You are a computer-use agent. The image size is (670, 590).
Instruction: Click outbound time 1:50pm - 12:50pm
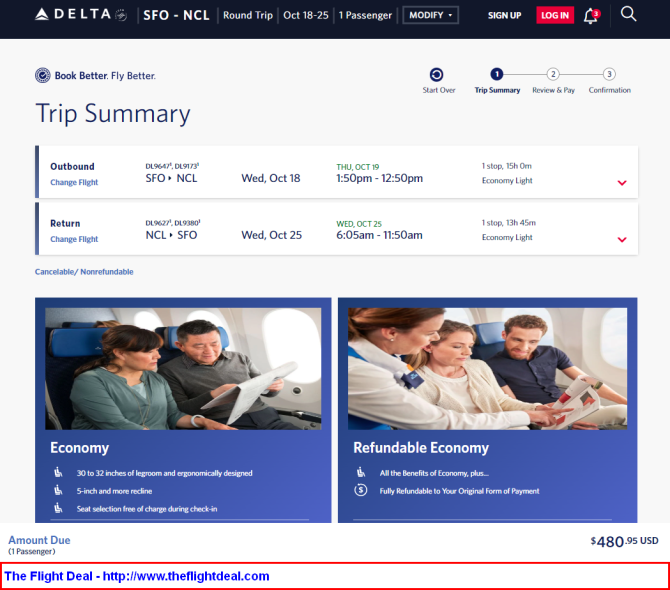[379, 178]
